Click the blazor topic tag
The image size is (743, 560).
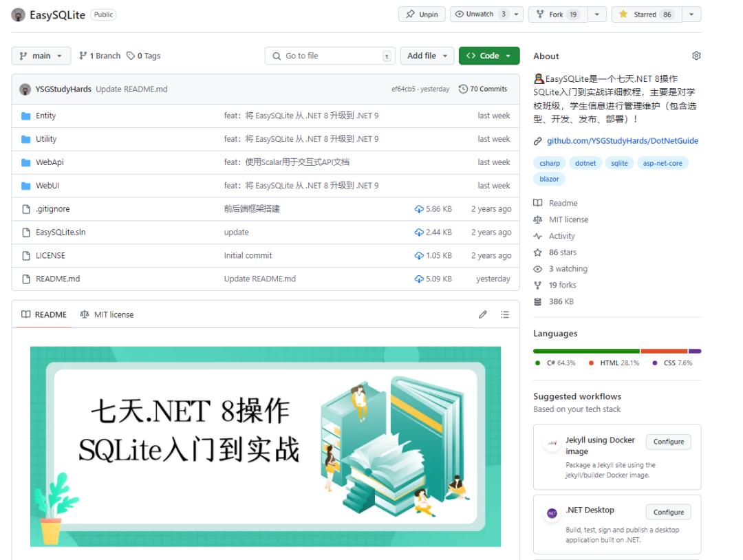549,179
